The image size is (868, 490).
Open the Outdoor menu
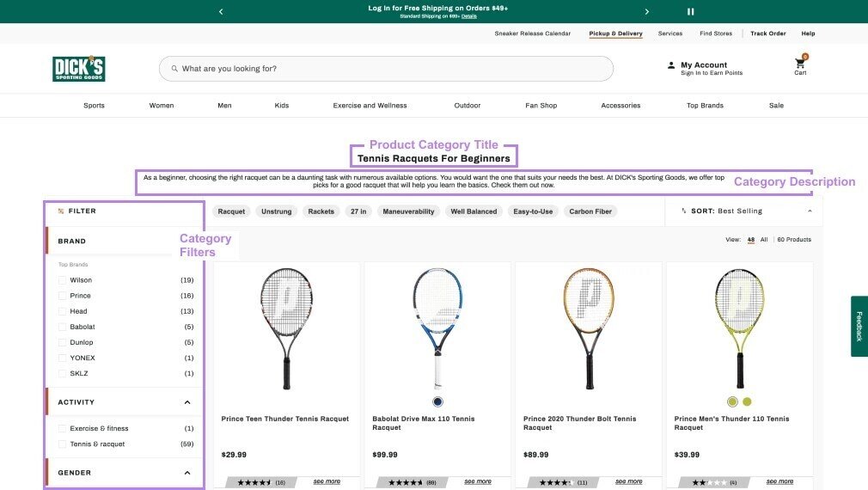[468, 105]
